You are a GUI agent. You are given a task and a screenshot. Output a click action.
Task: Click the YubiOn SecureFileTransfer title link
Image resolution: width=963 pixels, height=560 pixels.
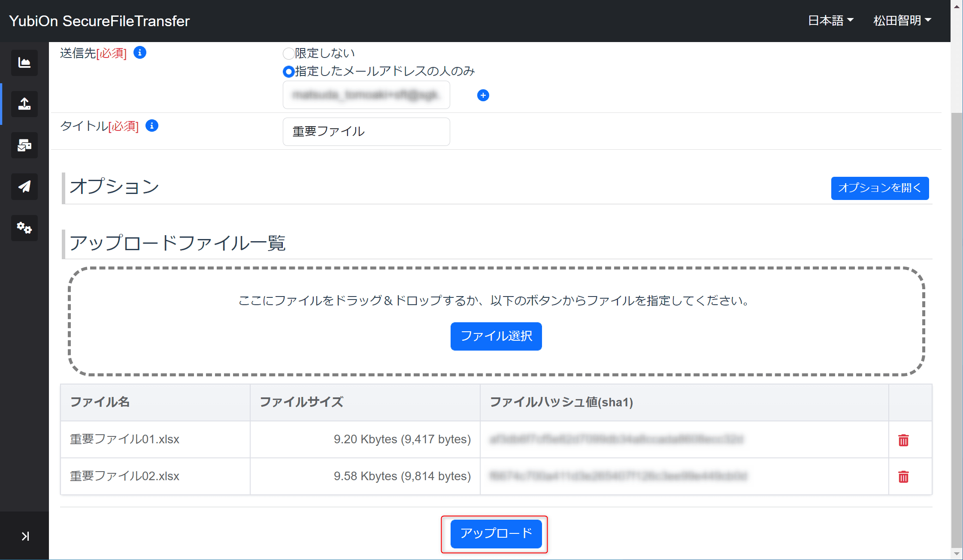pyautogui.click(x=99, y=21)
